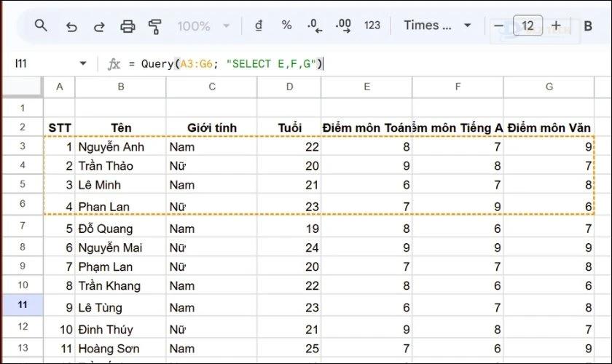Image resolution: width=612 pixels, height=364 pixels.
Task: Click the Giới tính header cell
Action: point(212,127)
